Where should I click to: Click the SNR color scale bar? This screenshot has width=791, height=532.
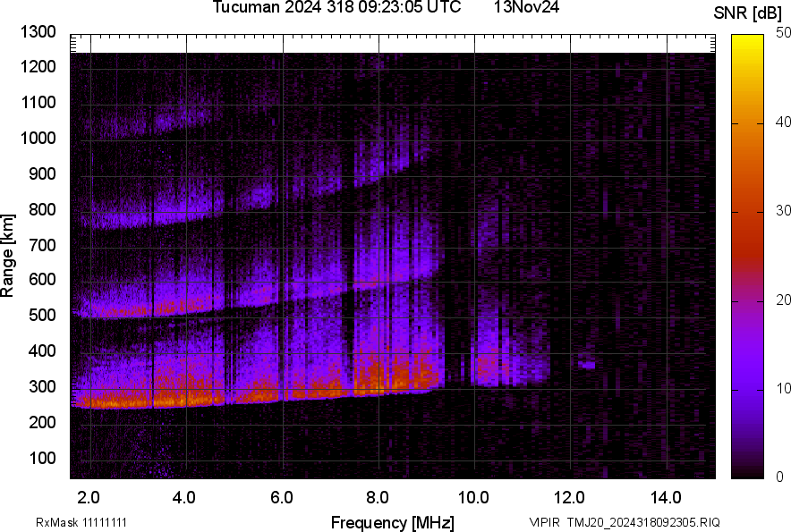tap(747, 257)
